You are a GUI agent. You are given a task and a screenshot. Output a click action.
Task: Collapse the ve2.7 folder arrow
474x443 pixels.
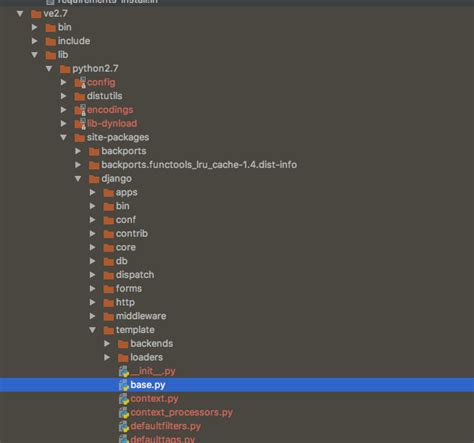[20, 14]
